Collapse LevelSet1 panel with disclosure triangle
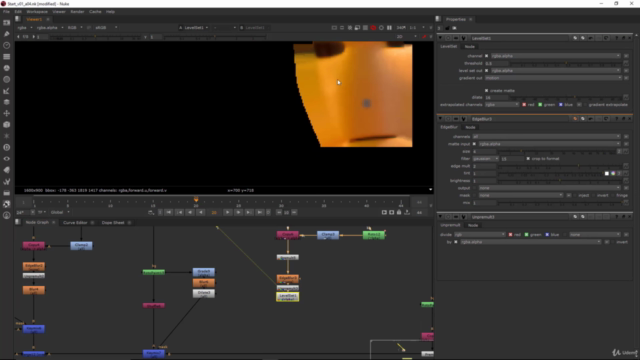 coord(440,38)
